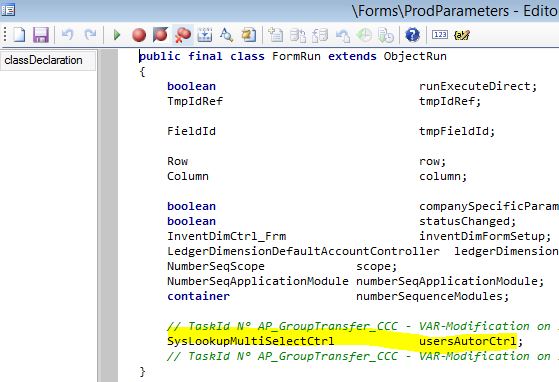The width and height of the screenshot is (559, 382).
Task: Open lookup properties magnifier icon
Action: click(x=226, y=35)
